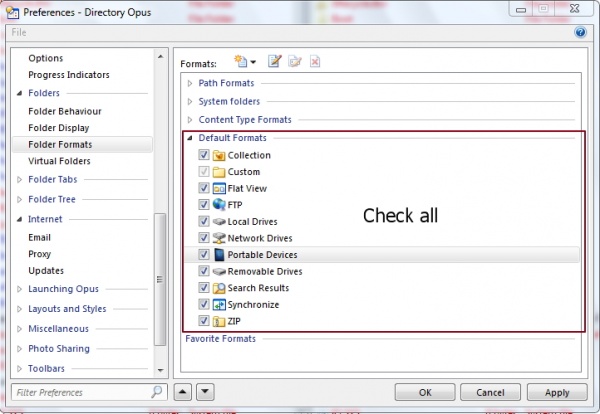Expand the Launching Opus section

coord(20,289)
